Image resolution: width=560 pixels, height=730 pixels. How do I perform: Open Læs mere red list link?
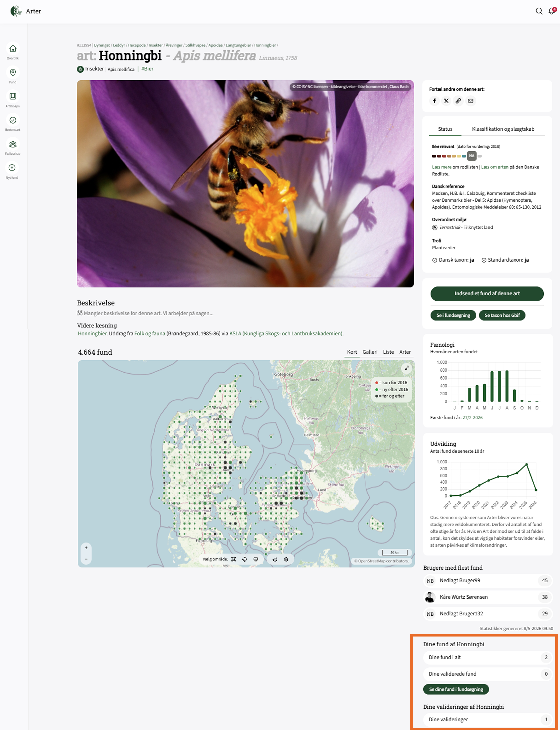click(442, 167)
